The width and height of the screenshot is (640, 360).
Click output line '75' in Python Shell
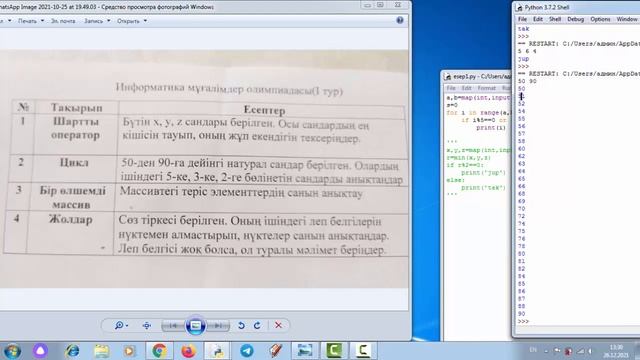point(522,231)
